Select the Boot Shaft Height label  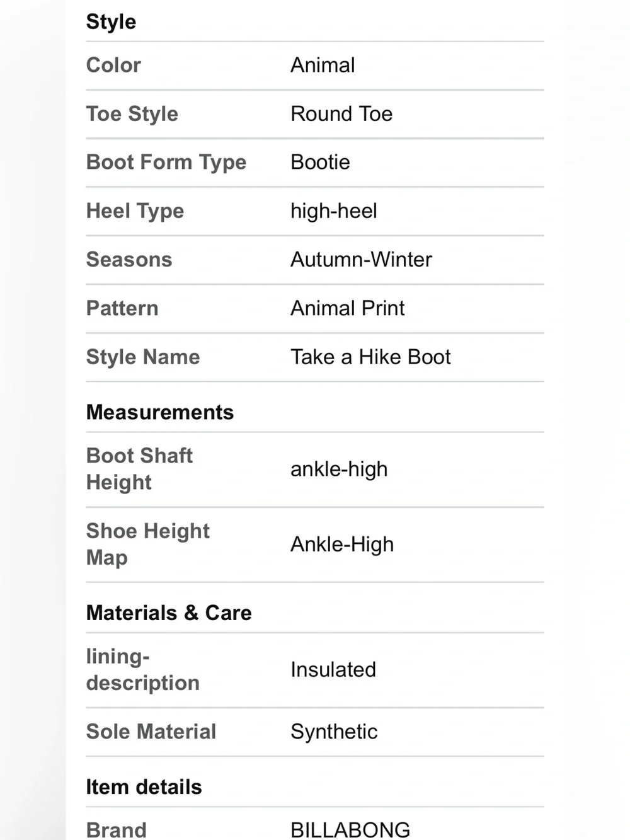[x=139, y=469]
